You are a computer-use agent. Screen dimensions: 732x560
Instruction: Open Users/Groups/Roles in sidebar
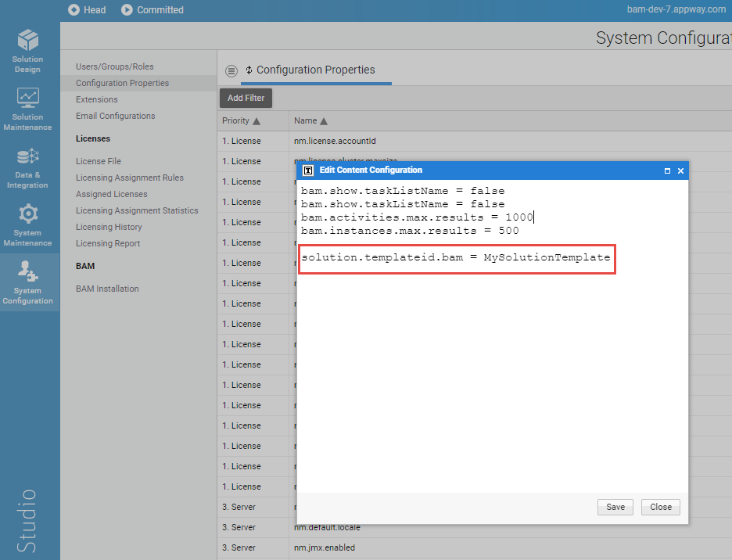(115, 66)
